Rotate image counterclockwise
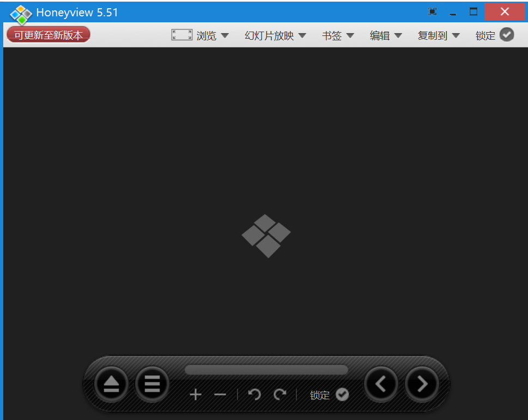 254,394
